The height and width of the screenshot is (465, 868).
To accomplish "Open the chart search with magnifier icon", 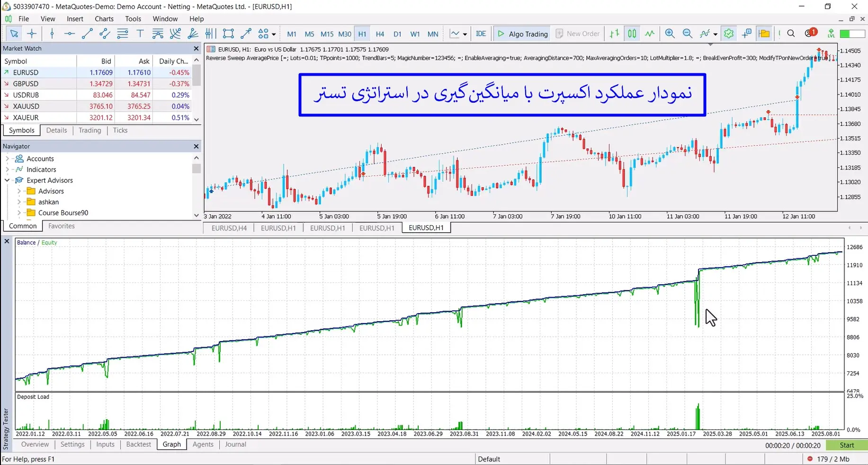I will click(x=791, y=34).
